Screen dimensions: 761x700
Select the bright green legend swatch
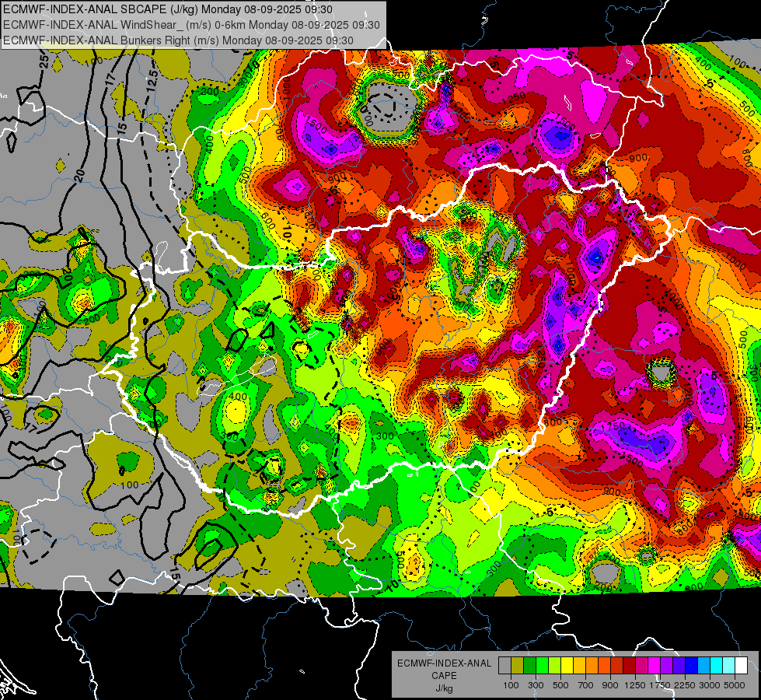pyautogui.click(x=542, y=666)
